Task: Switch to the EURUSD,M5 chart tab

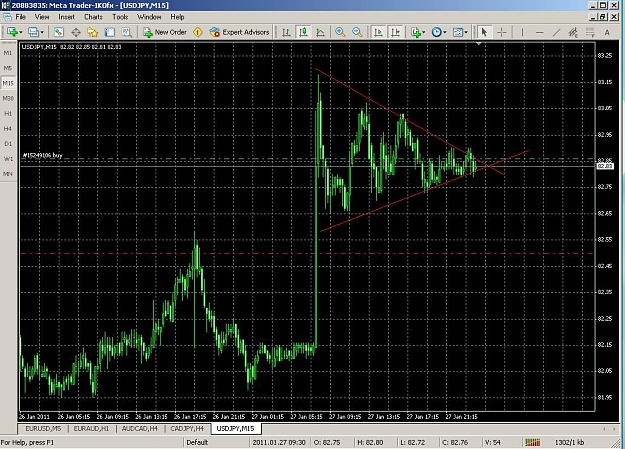Action: point(43,429)
